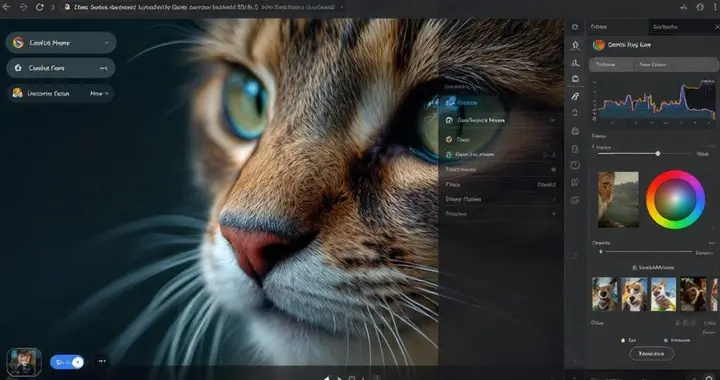The height and width of the screenshot is (380, 720).
Task: Toggle the blue switch beside the bottom-left thumbnail
Action: [67, 362]
